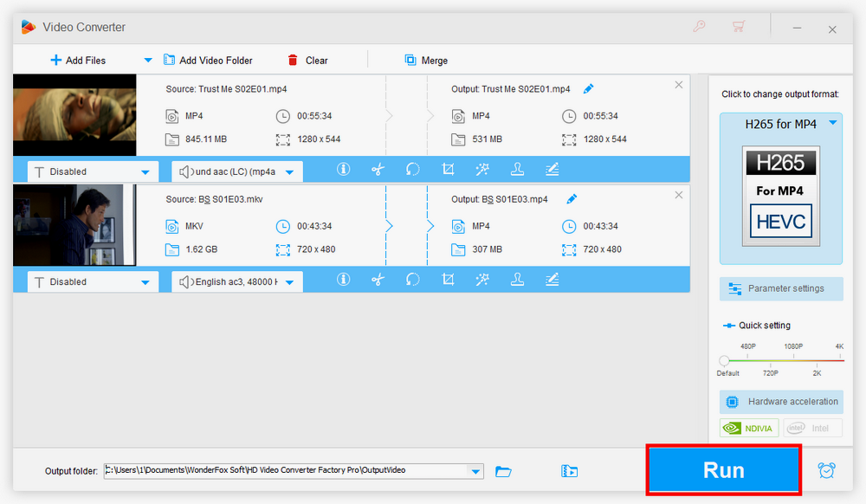Open the output folder in Explorer

pos(503,471)
